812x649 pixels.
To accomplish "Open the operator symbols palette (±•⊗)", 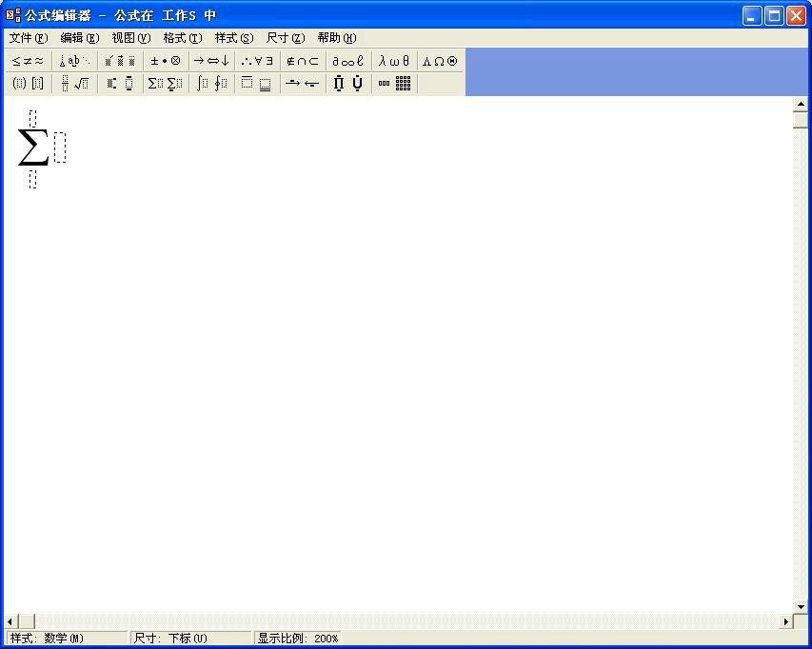I will 165,61.
